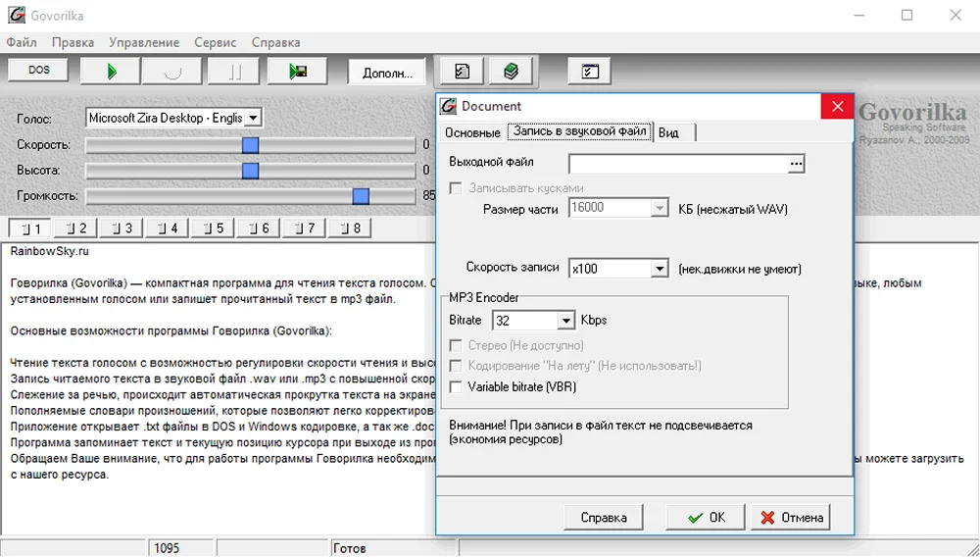Screen dimensions: 980x557
Task: Open the Сервис menu
Action: 215,43
